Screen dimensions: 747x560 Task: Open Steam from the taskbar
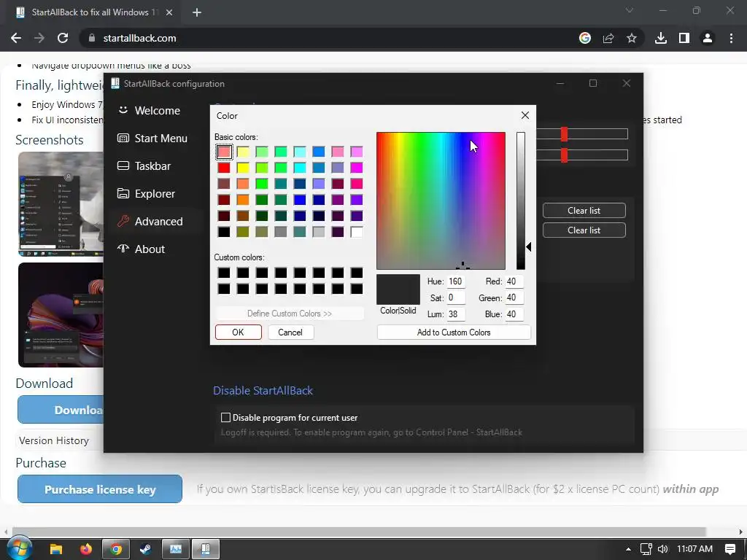(145, 549)
